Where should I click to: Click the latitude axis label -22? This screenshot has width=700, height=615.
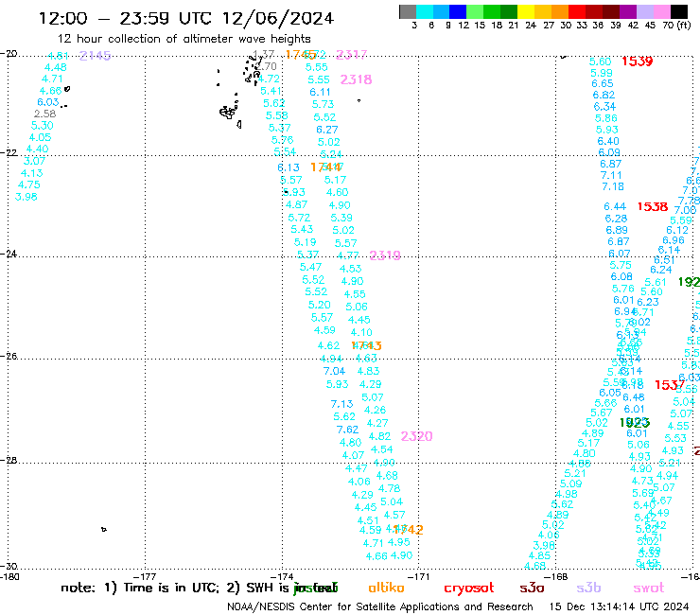tap(9, 152)
